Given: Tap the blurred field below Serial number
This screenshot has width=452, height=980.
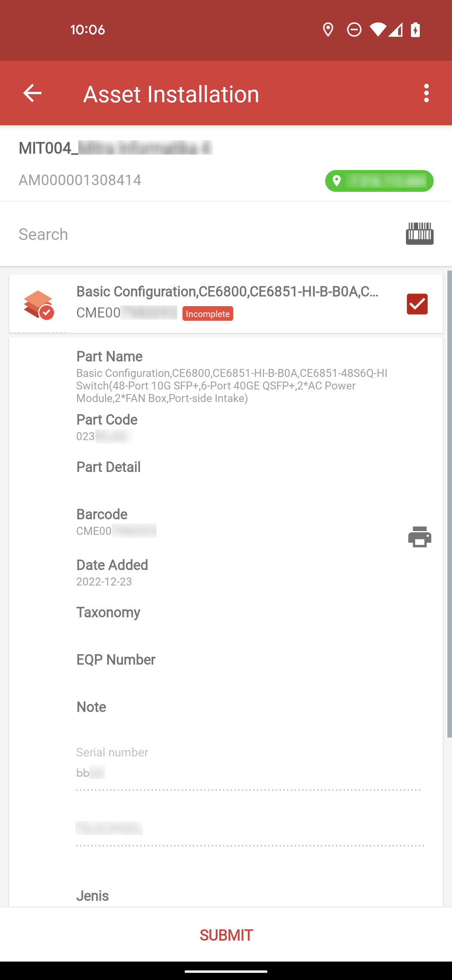Looking at the screenshot, I should coord(250,828).
